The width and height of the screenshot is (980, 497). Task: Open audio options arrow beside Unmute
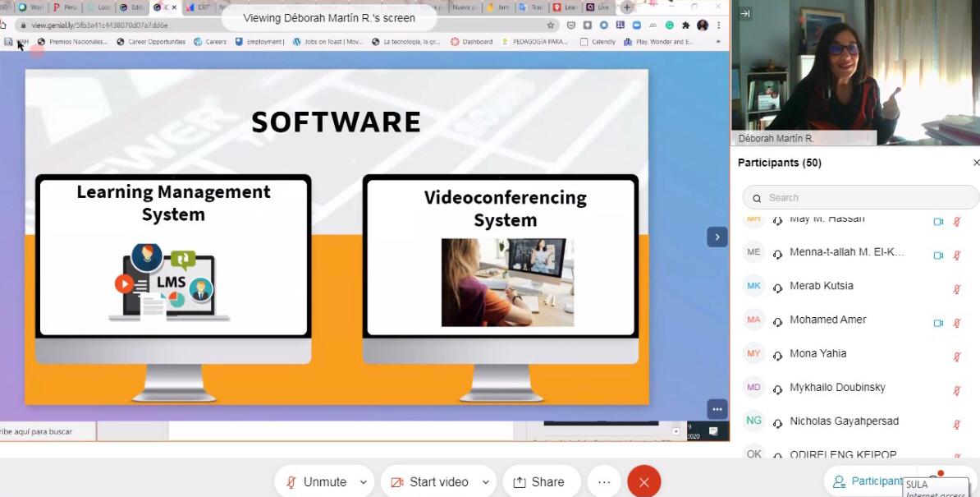pos(364,482)
